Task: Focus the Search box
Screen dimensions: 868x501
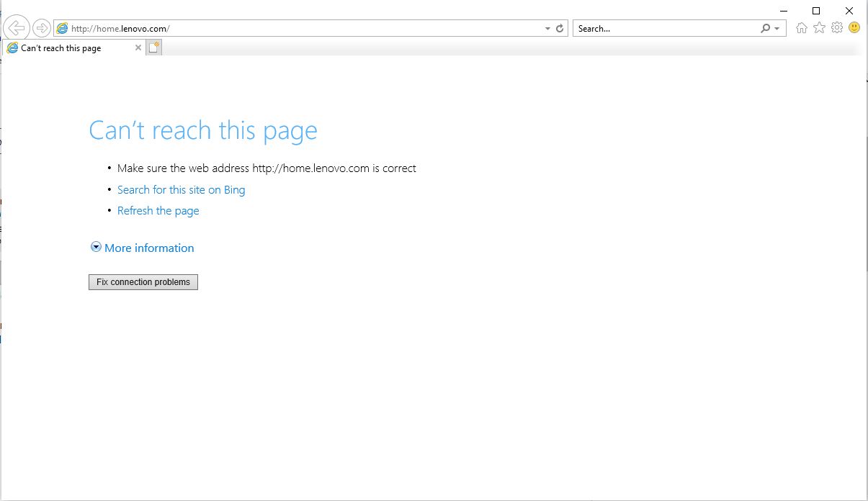Action: pos(666,29)
